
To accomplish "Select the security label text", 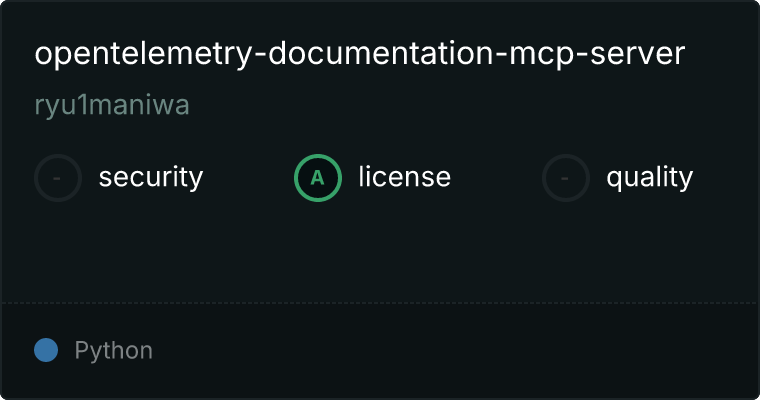I will point(151,177).
